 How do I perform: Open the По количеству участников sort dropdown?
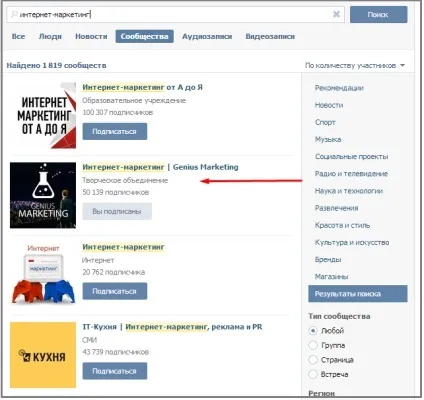point(355,65)
